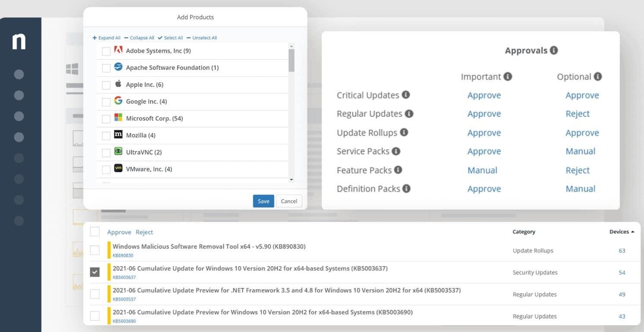Viewport: 644px width, 332px height.
Task: Change Critical Updates Important approval setting
Action: (484, 95)
